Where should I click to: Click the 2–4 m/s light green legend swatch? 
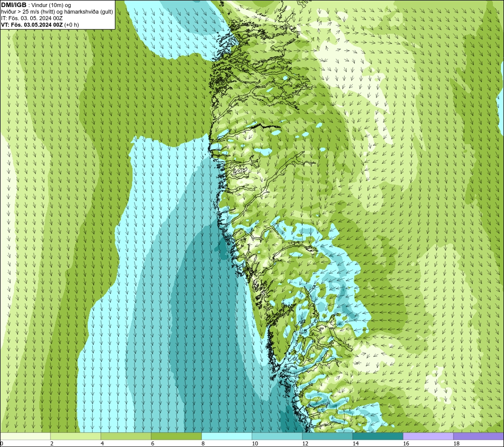tap(76, 436)
